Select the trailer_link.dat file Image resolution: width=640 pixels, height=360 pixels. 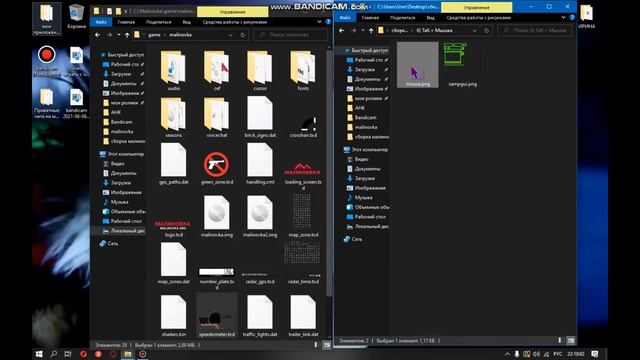[303, 316]
